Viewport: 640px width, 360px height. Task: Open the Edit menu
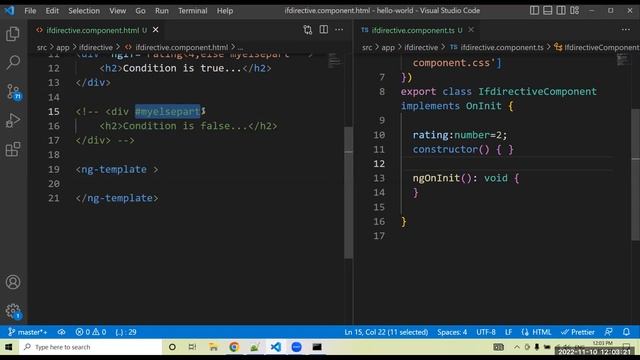pyautogui.click(x=52, y=11)
